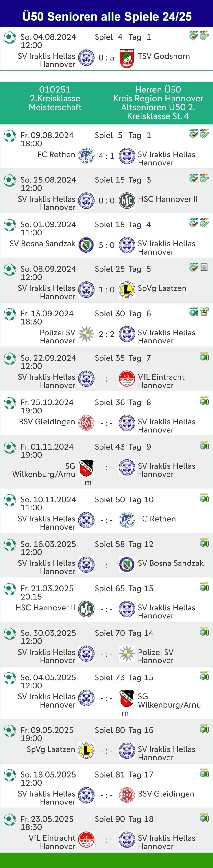
Task: Click the Ü50 Senioren alle Spiele 24/25 title
Action: (107, 16)
